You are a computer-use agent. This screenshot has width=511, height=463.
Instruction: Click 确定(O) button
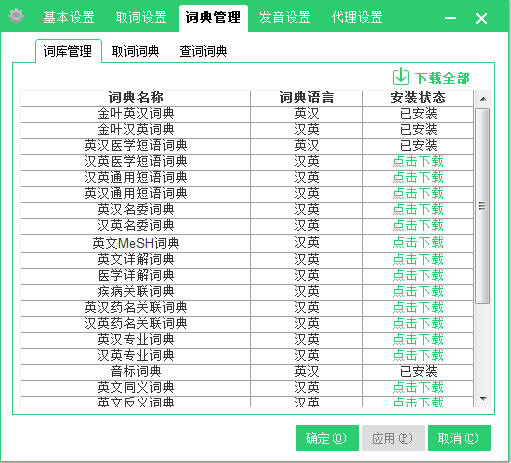(x=327, y=438)
